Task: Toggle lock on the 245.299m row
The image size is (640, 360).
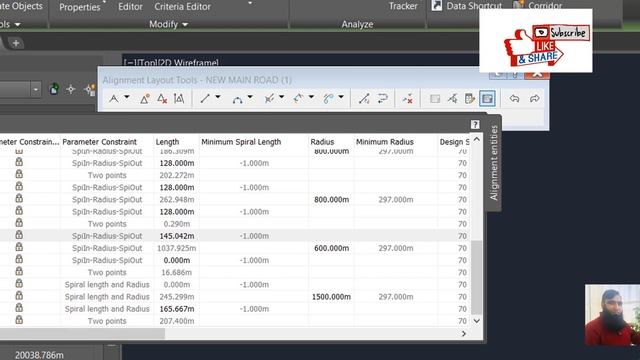Action: point(19,296)
